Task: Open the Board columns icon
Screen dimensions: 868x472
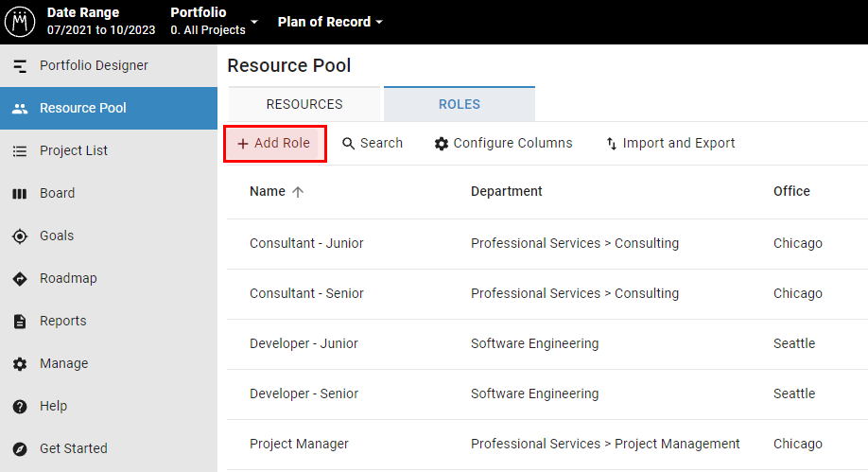Action: point(20,193)
